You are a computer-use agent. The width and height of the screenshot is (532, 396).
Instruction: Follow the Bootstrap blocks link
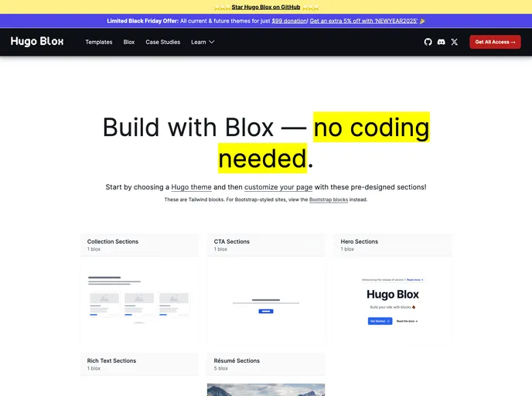(x=329, y=200)
